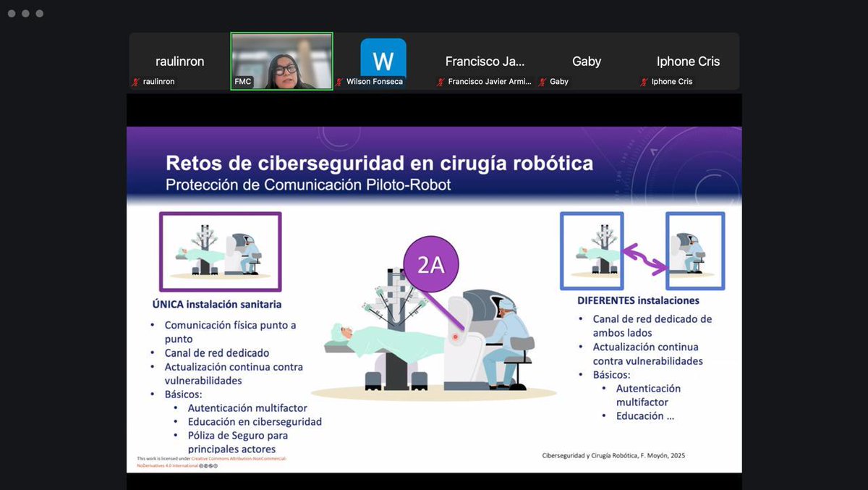This screenshot has width=868, height=490.
Task: Click FMC speaker video thumbnail
Action: [281, 61]
